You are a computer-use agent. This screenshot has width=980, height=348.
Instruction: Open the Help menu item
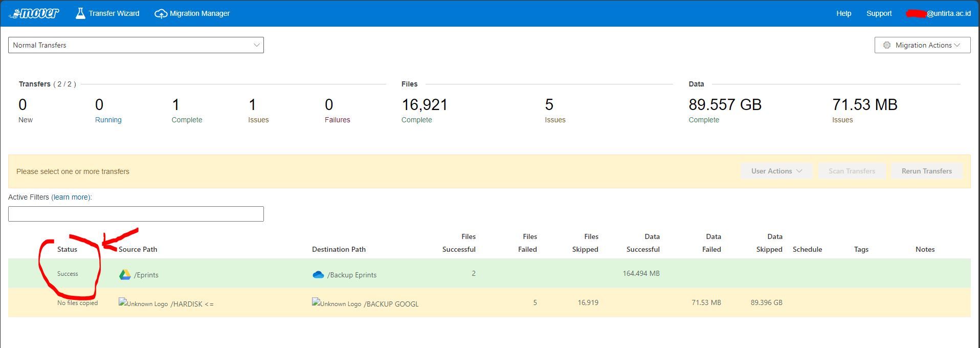point(843,13)
